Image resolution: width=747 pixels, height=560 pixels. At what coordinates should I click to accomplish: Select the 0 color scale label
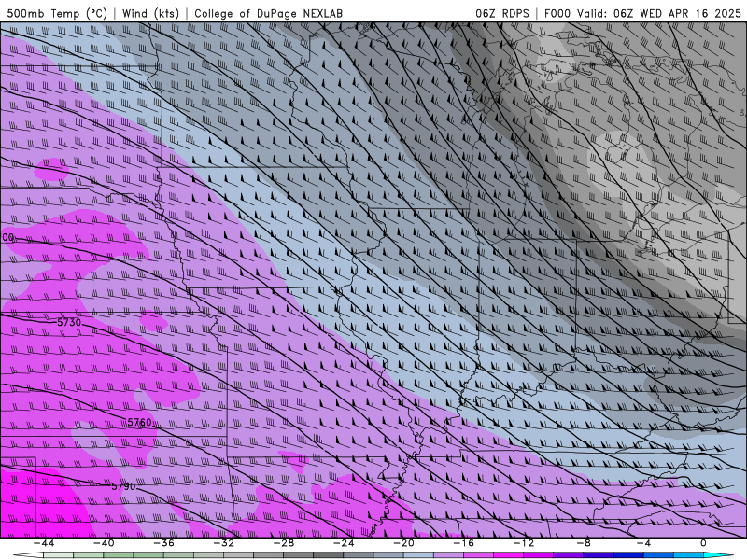[x=704, y=543]
